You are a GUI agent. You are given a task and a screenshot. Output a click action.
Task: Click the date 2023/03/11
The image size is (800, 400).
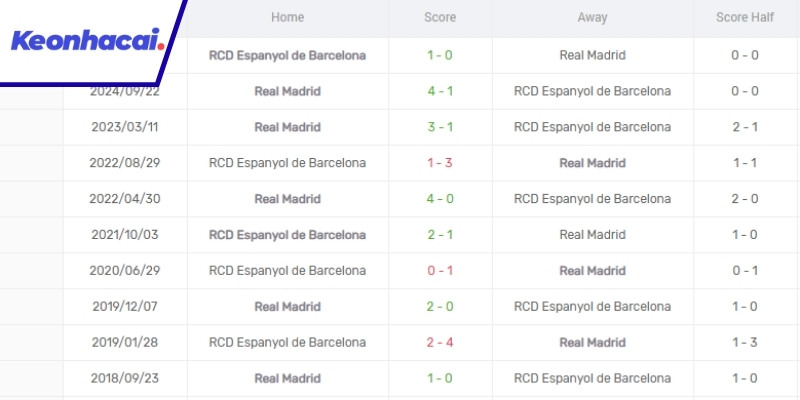125,127
